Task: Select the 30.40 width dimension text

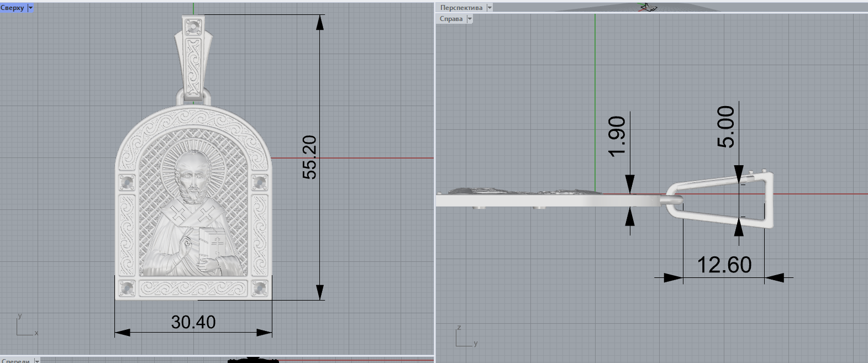Action: pos(193,322)
